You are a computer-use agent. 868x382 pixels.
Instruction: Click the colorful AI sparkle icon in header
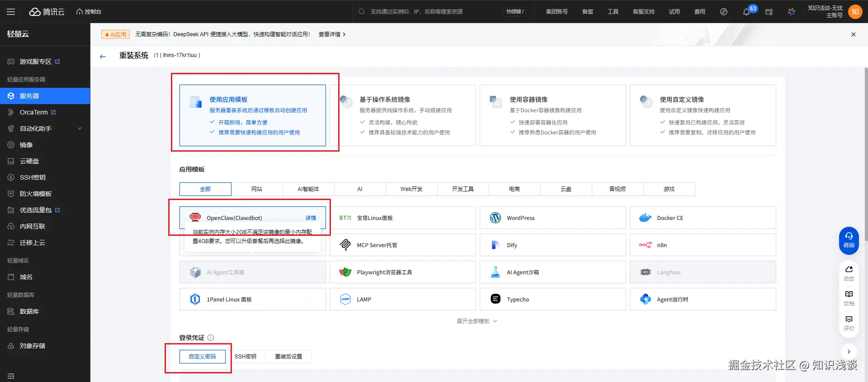click(x=792, y=12)
